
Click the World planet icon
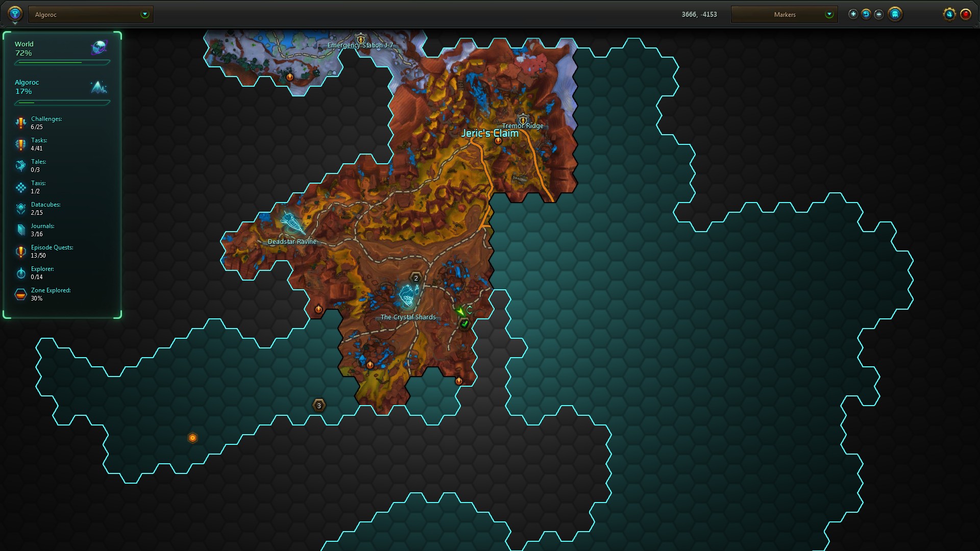99,47
